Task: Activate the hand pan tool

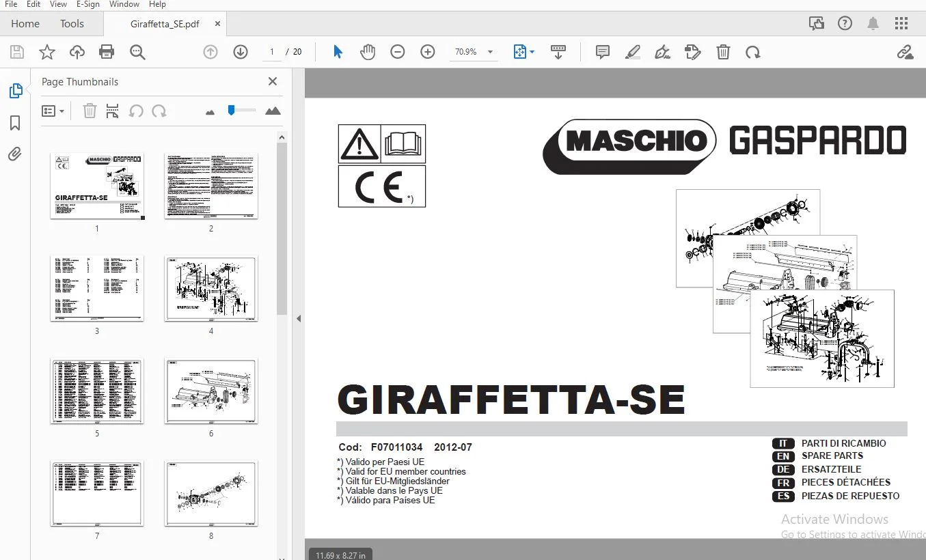Action: (368, 52)
